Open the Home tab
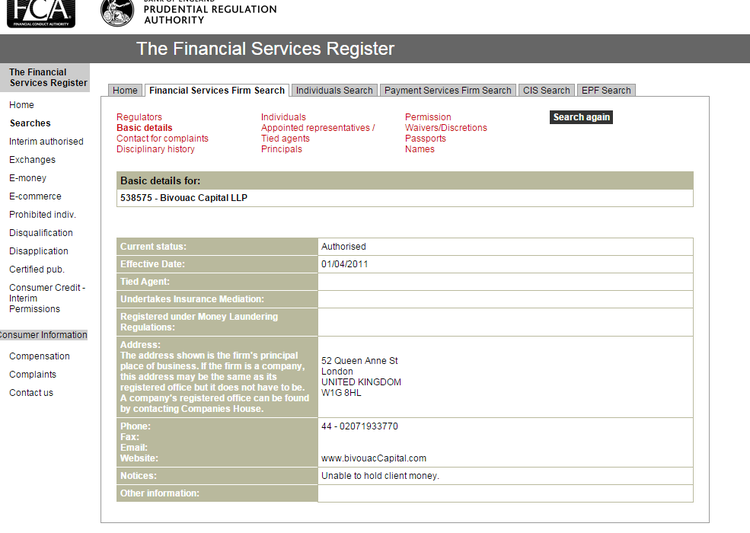The height and width of the screenshot is (533, 750). (x=125, y=90)
